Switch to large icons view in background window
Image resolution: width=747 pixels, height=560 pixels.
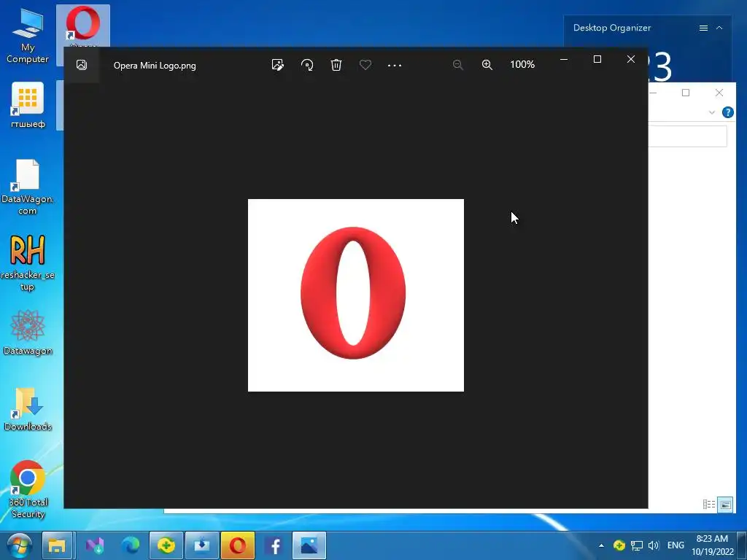tap(725, 505)
